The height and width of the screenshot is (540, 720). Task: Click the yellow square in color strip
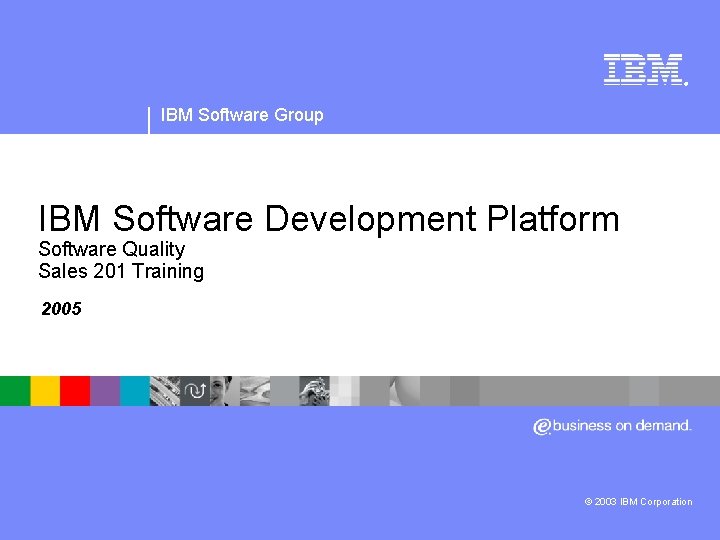click(45, 391)
